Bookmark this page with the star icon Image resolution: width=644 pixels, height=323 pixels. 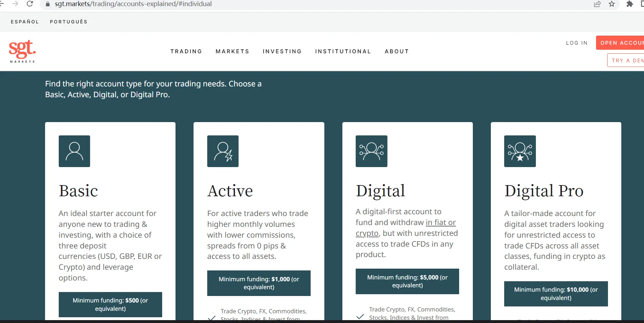pyautogui.click(x=612, y=4)
